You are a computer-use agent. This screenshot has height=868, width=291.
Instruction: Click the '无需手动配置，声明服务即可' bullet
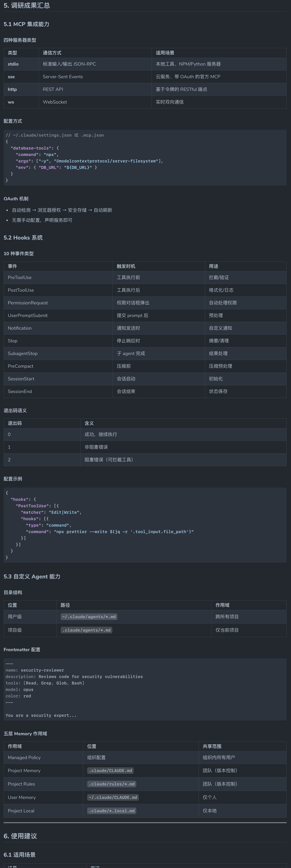pos(42,220)
